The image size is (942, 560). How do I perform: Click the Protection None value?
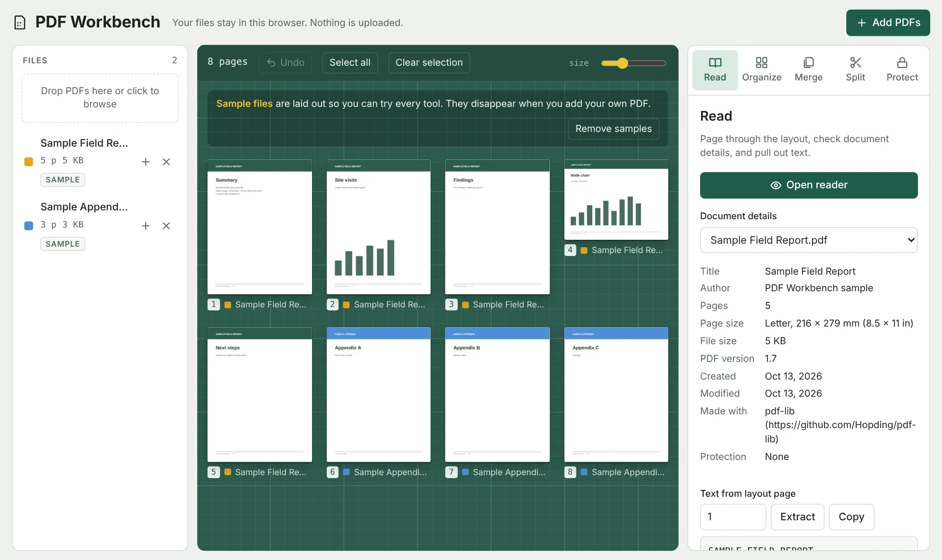point(777,457)
